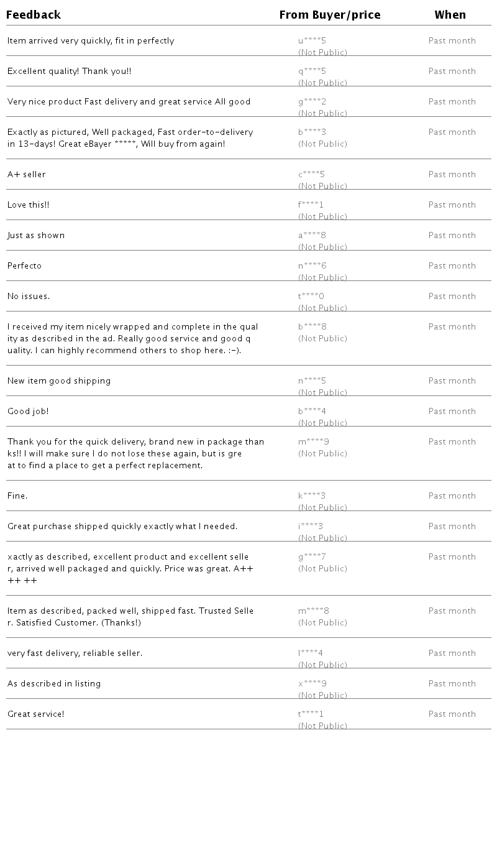
Task: Select the 'A+ seller' feedback comment
Action: pyautogui.click(x=27, y=175)
